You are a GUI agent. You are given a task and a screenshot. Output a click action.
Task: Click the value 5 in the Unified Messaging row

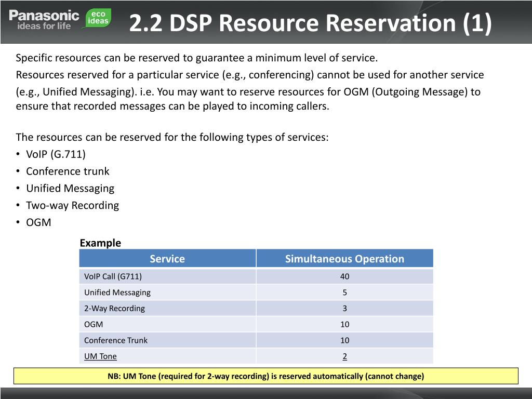pyautogui.click(x=345, y=292)
